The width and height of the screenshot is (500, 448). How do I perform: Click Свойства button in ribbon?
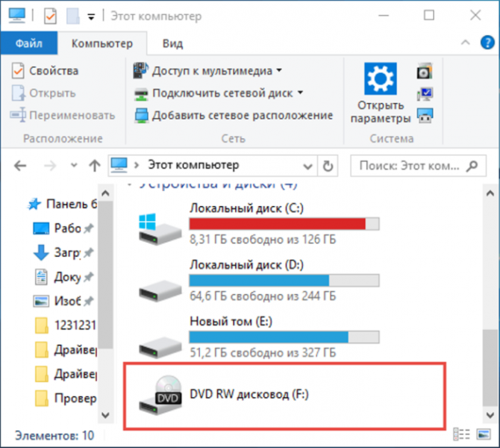tap(45, 71)
